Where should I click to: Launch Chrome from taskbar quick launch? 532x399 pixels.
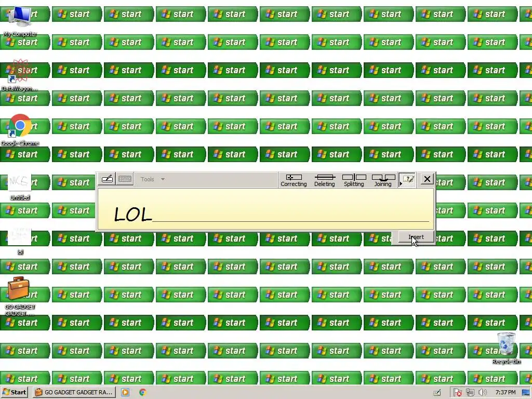(x=143, y=392)
